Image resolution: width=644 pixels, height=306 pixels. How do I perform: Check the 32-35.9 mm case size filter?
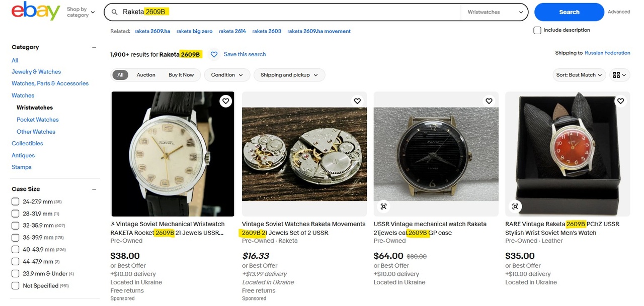pyautogui.click(x=15, y=226)
